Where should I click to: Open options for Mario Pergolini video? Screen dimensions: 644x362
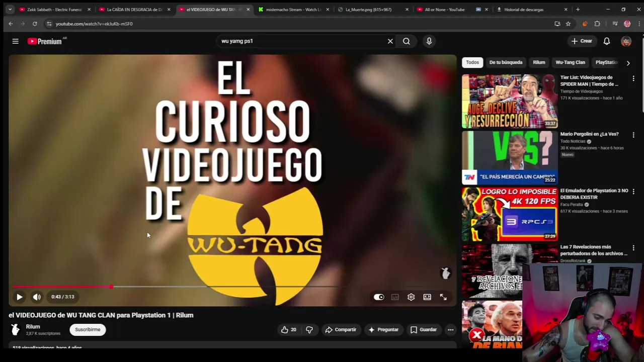(x=633, y=135)
